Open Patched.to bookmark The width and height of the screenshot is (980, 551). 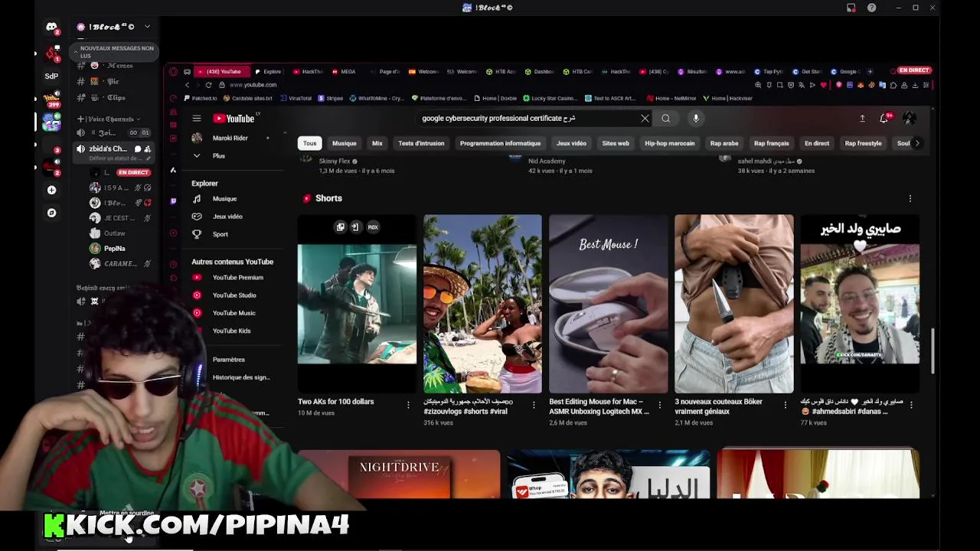201,98
